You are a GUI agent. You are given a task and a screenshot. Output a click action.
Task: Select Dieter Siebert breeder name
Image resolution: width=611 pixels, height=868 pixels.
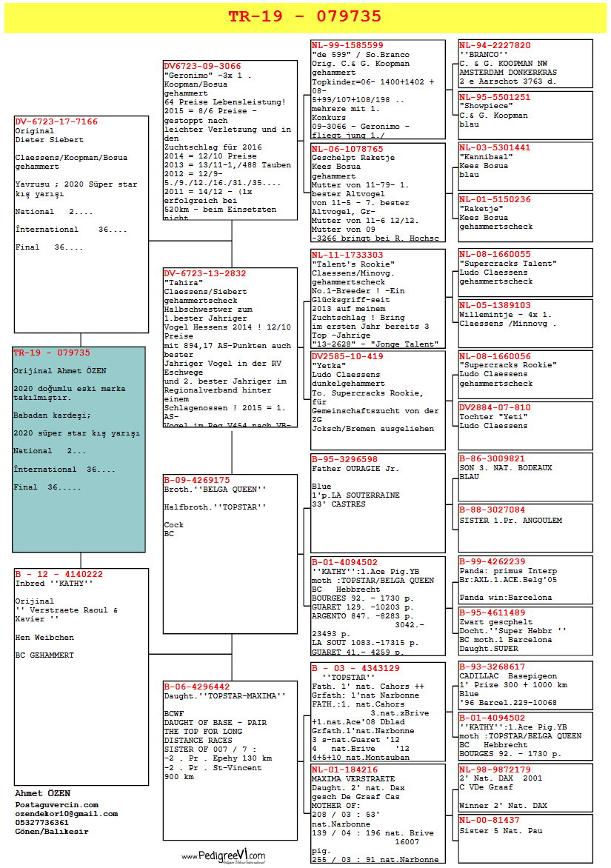pos(50,140)
